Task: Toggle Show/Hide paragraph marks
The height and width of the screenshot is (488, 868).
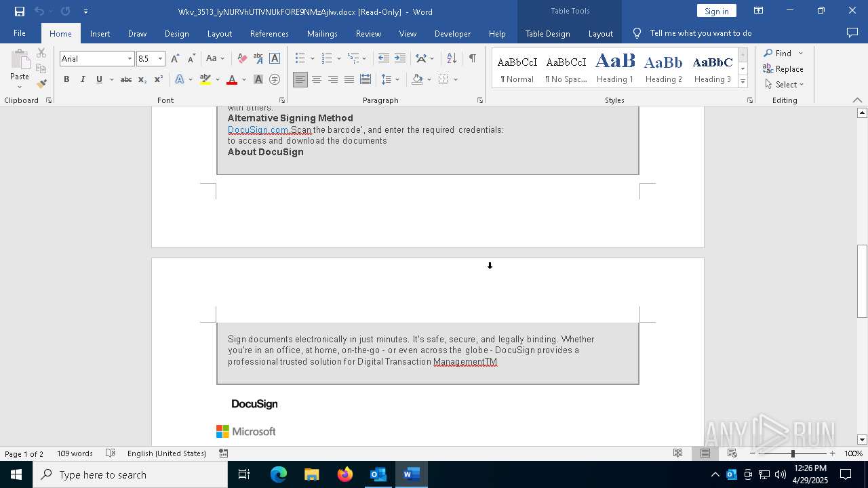Action: 472,59
